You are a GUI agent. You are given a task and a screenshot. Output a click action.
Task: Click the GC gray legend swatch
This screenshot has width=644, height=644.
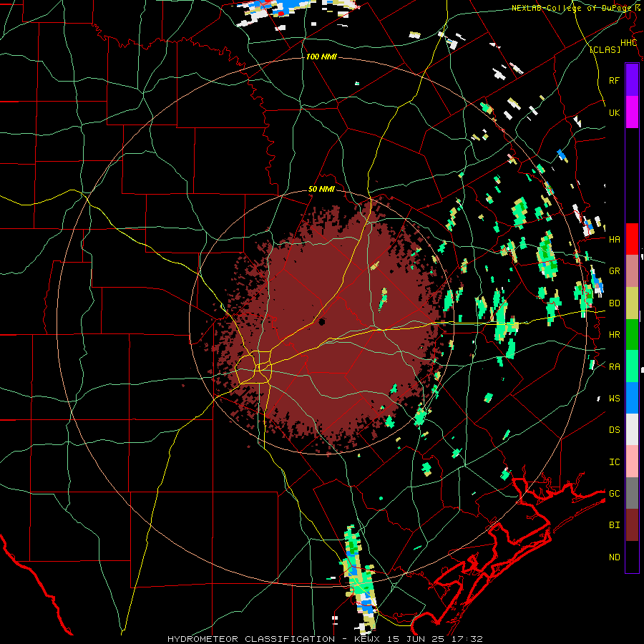[x=632, y=493]
